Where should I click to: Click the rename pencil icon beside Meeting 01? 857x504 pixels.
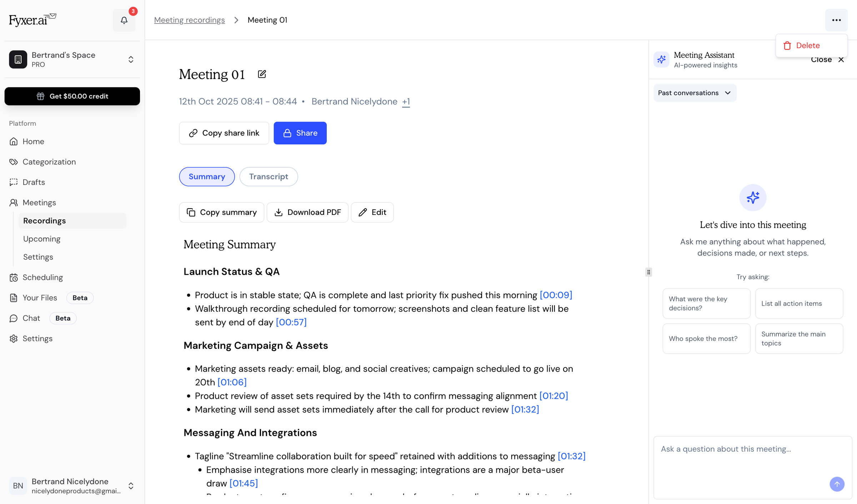tap(262, 74)
